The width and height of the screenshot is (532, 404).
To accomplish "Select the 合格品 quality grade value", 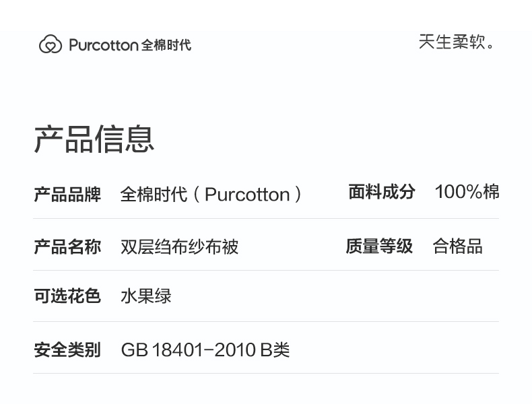I will tap(457, 246).
